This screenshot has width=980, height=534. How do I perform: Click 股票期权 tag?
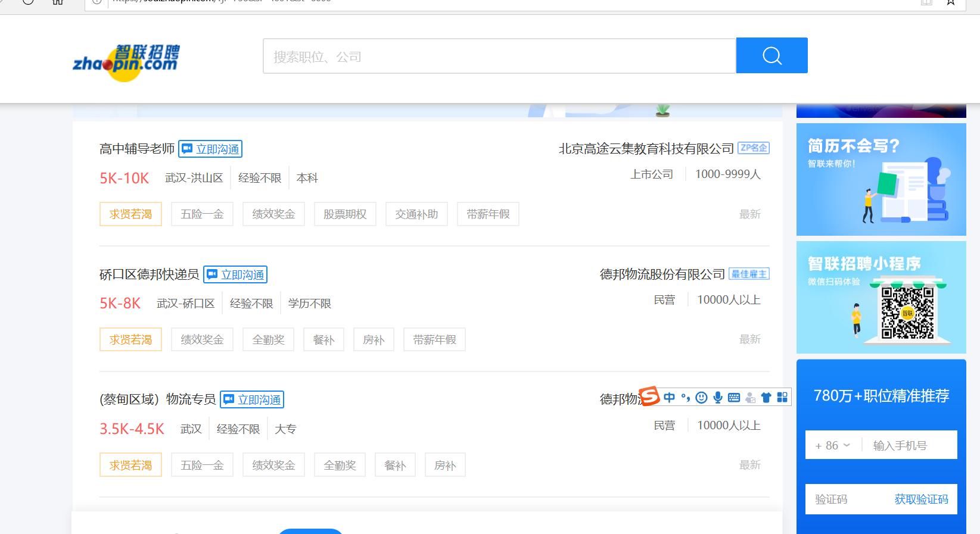345,214
